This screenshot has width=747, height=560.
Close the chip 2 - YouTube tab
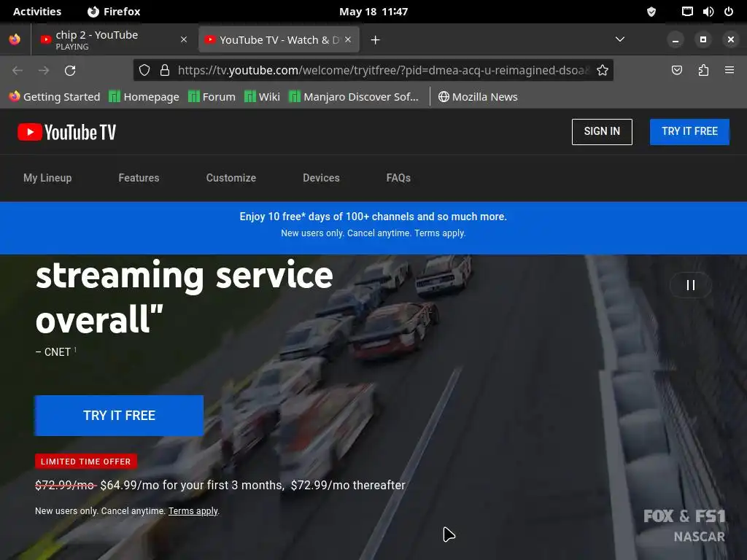(x=184, y=39)
